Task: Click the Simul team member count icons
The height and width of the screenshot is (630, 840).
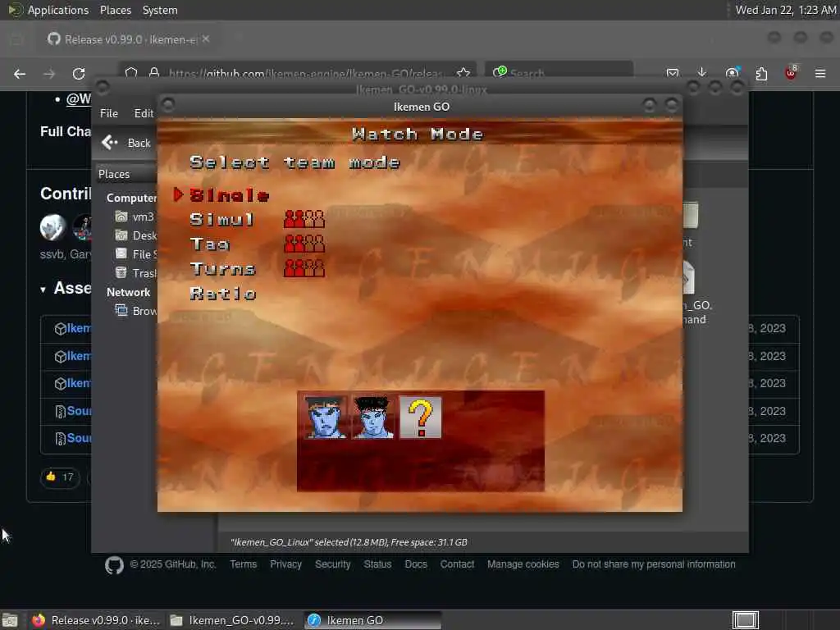Action: (x=304, y=219)
